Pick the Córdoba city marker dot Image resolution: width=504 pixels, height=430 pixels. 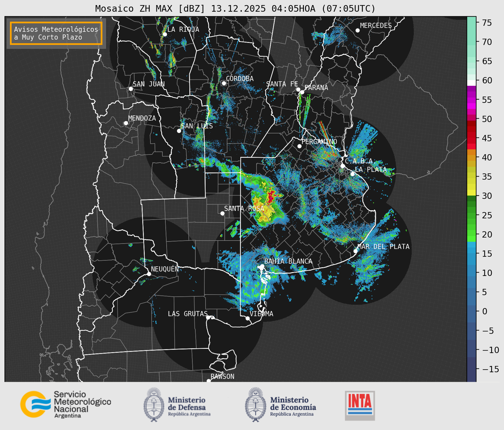[x=224, y=83]
